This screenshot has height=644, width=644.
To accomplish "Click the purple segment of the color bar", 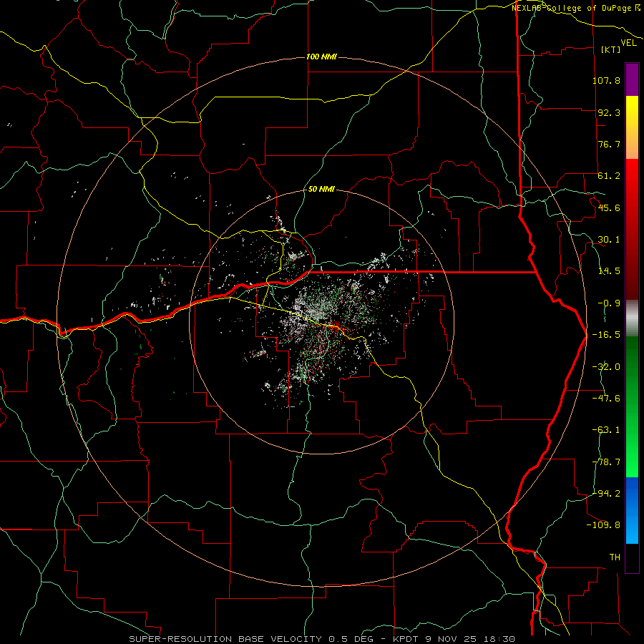I will (632, 79).
